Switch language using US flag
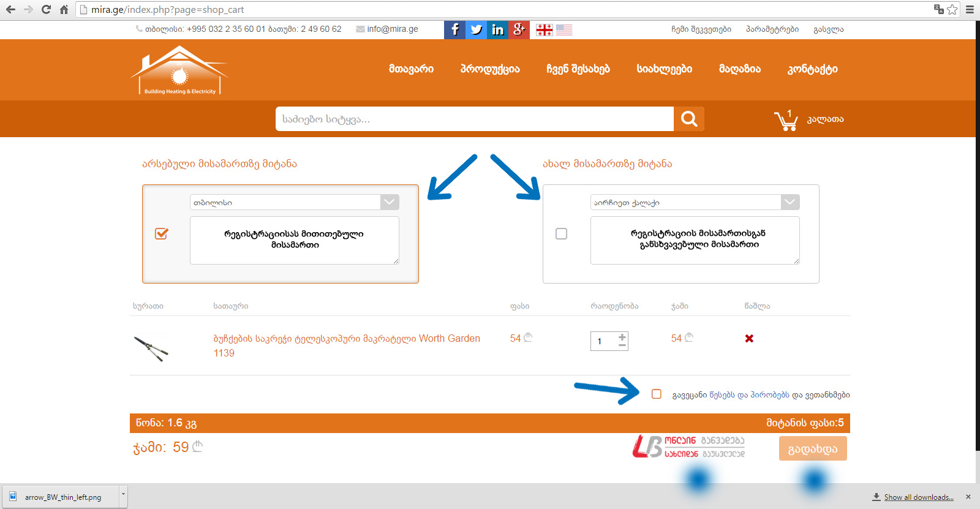 (564, 30)
